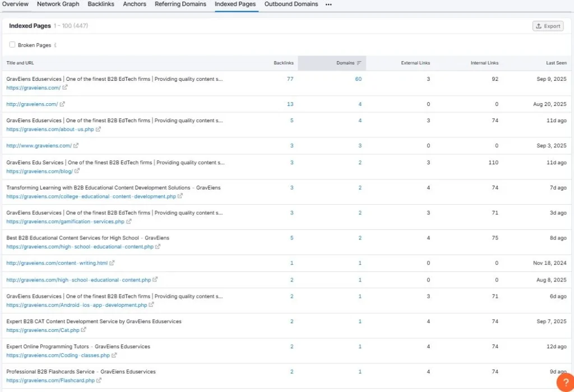Open the https://graveiens.com/ URL link

pos(33,88)
